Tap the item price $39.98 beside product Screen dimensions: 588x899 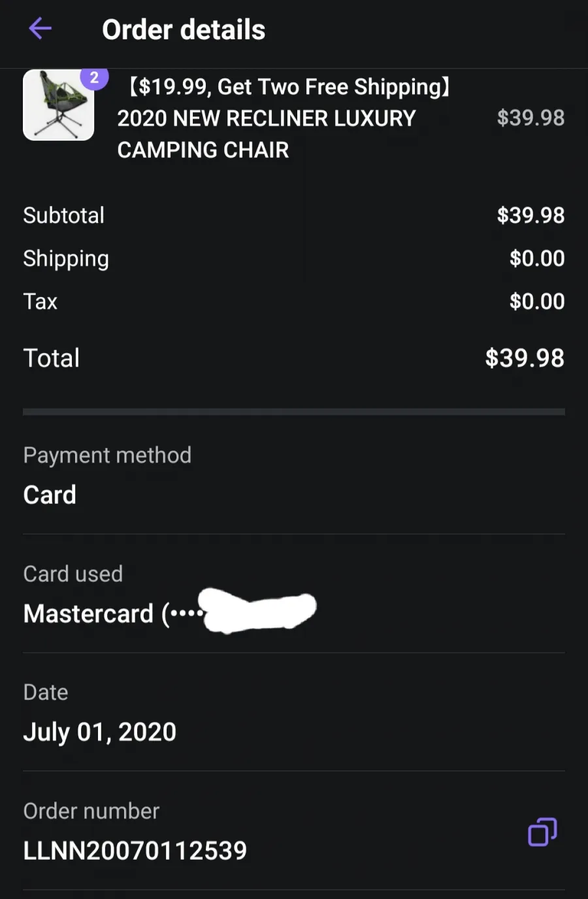531,118
